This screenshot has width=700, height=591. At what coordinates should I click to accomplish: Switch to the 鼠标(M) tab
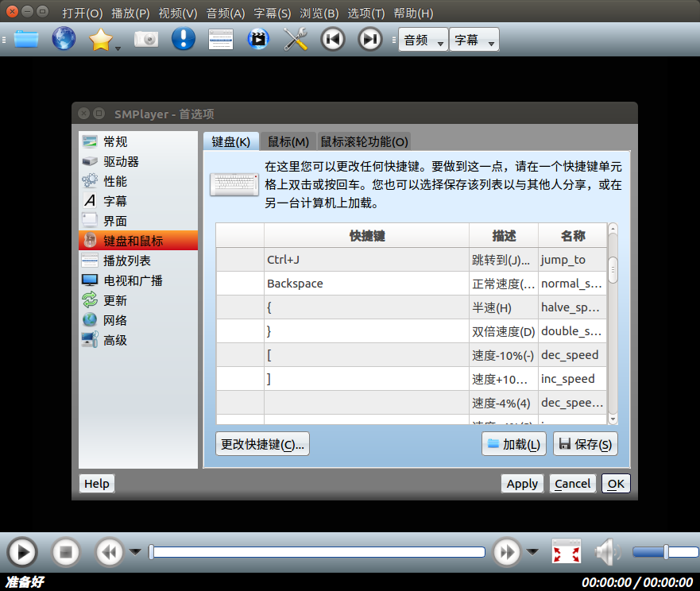tap(288, 142)
